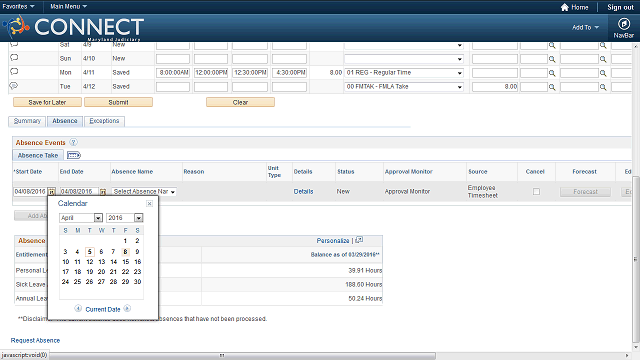Click second lookup magnifier in Tue 4/12 row
The height and width of the screenshot is (360, 640).
pos(603,87)
